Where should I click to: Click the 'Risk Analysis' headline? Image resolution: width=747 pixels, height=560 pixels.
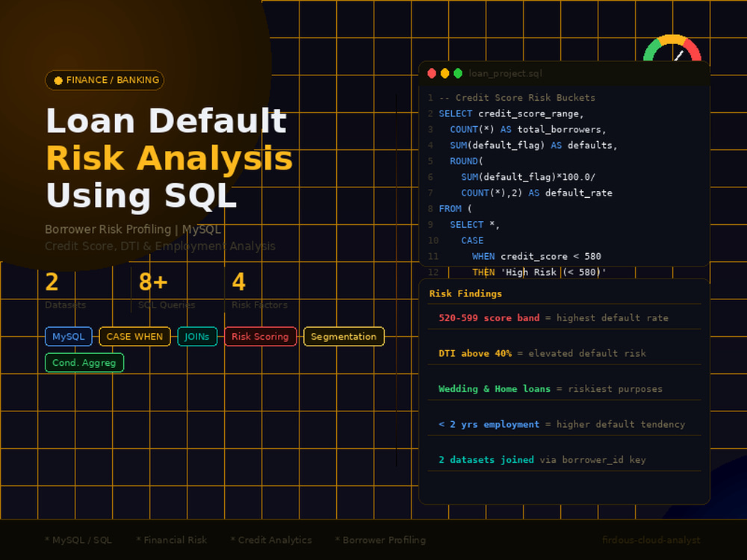[x=169, y=158]
